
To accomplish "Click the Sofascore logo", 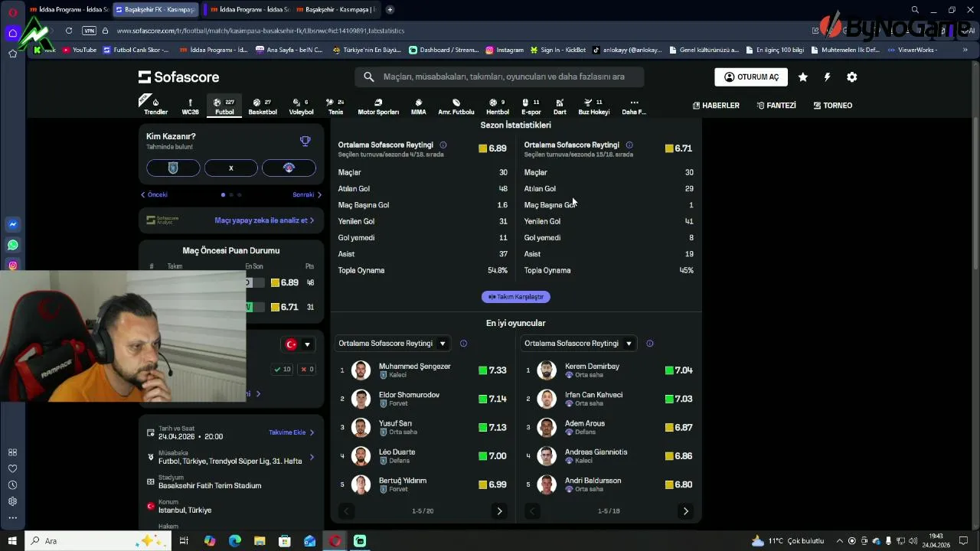I will tap(178, 77).
